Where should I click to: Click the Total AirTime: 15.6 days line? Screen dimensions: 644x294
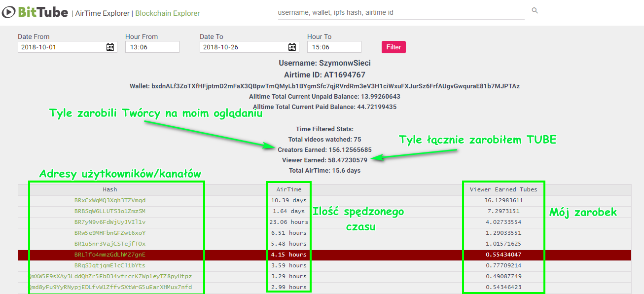324,171
